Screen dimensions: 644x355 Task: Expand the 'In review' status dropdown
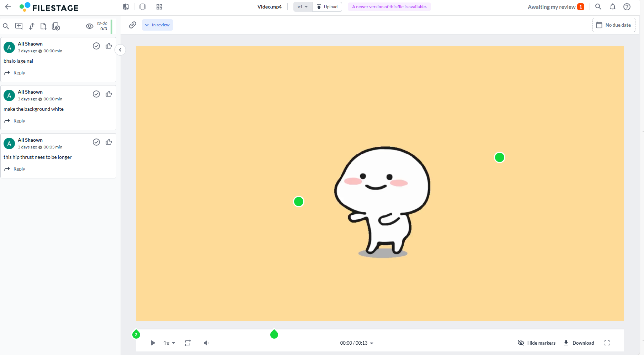[158, 25]
